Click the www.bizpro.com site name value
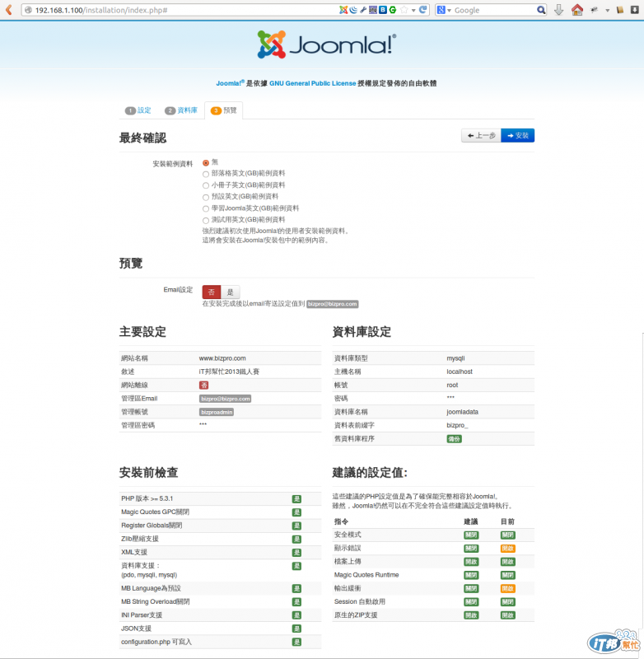 (222, 358)
